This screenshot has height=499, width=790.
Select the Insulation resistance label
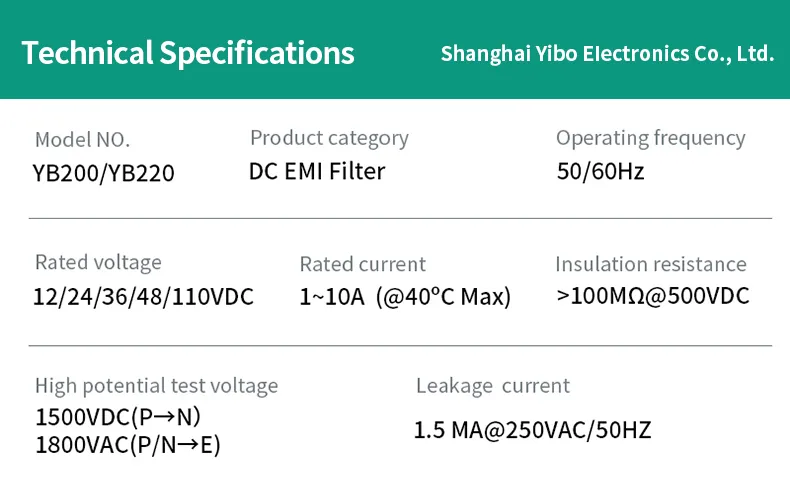[650, 264]
